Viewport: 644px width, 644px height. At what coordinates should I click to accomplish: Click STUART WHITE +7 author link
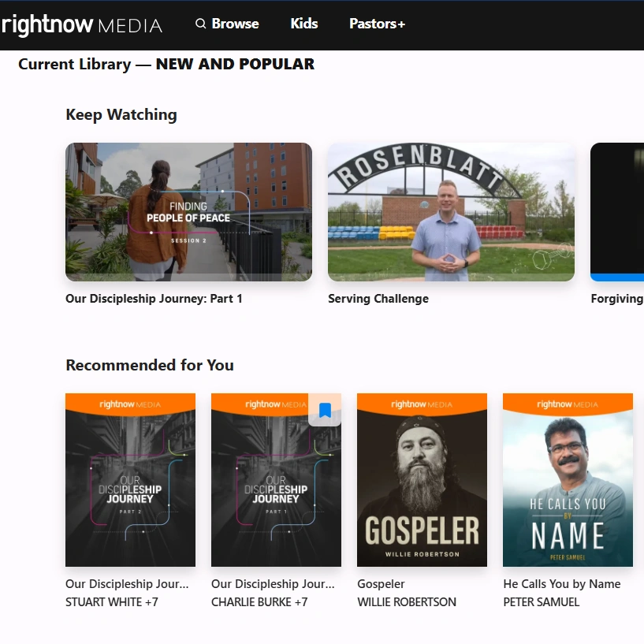[112, 602]
